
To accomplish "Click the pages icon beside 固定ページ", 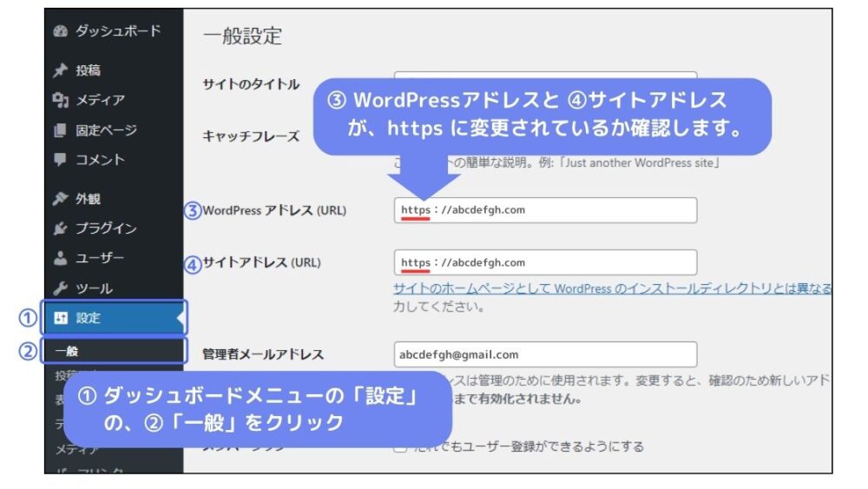I will click(x=61, y=130).
